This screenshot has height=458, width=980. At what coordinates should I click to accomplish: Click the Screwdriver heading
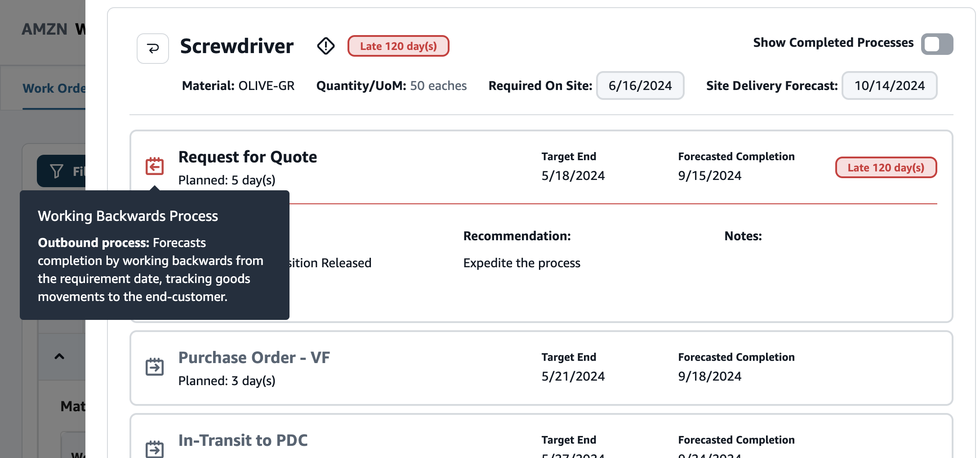[x=237, y=46]
